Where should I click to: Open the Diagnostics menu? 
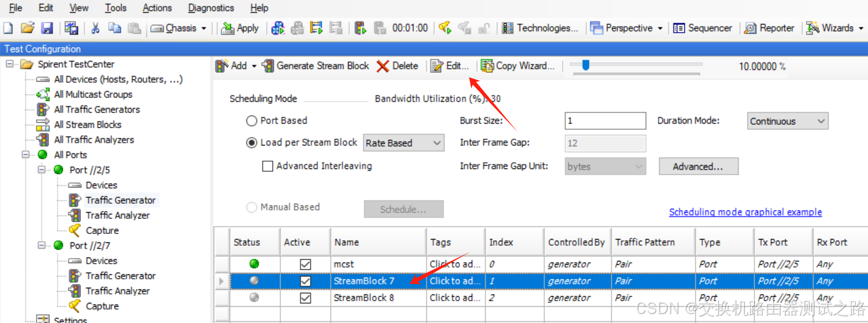211,8
